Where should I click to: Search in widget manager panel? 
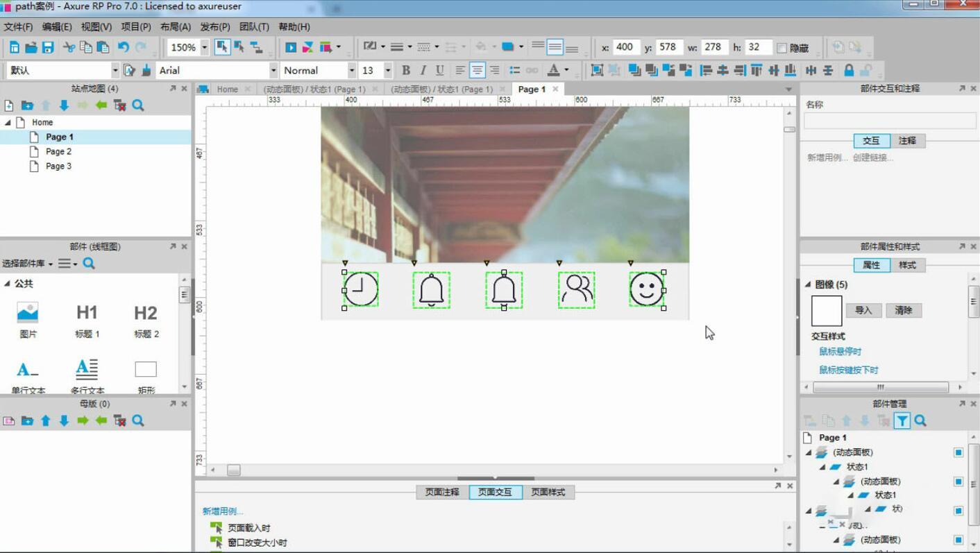coord(920,420)
